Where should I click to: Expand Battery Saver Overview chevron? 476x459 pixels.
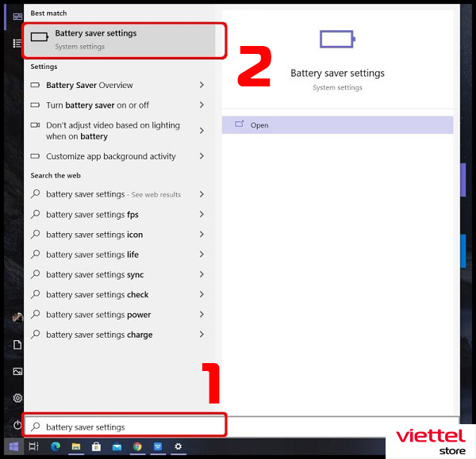tap(202, 85)
